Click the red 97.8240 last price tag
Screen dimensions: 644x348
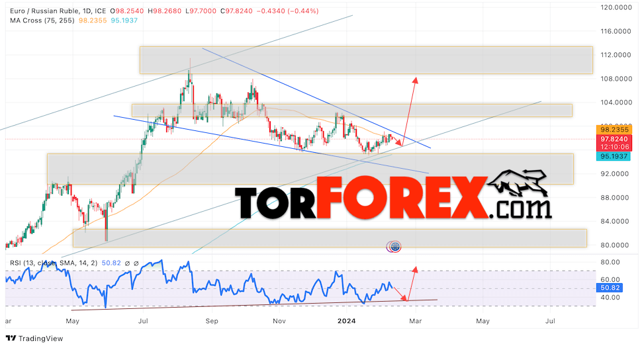click(x=614, y=139)
